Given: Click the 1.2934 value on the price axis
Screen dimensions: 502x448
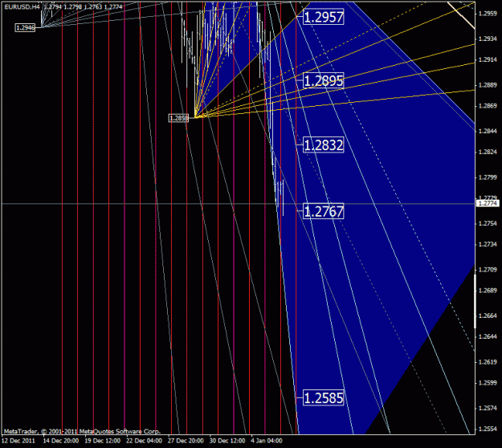Looking at the screenshot, I should coord(488,39).
